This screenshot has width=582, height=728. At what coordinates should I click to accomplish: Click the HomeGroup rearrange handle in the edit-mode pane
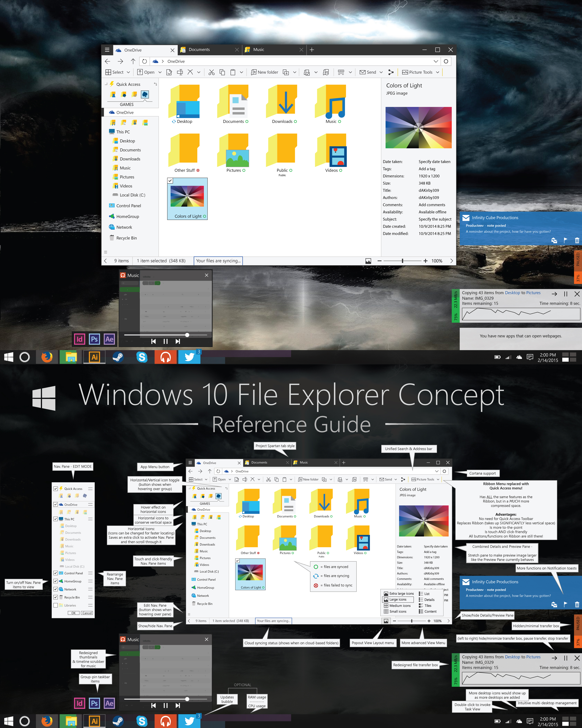(x=90, y=581)
